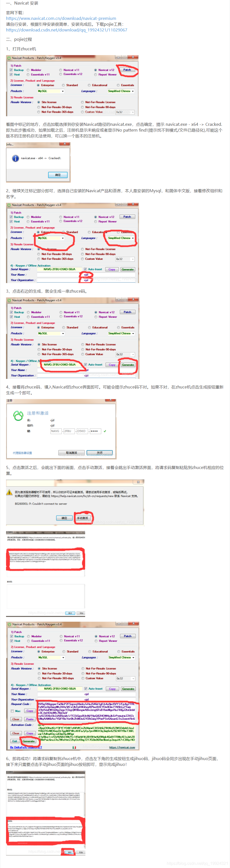Screen dimensions: 230x868
Task: Open the 代理服务器设置 link
Action: tap(22, 453)
